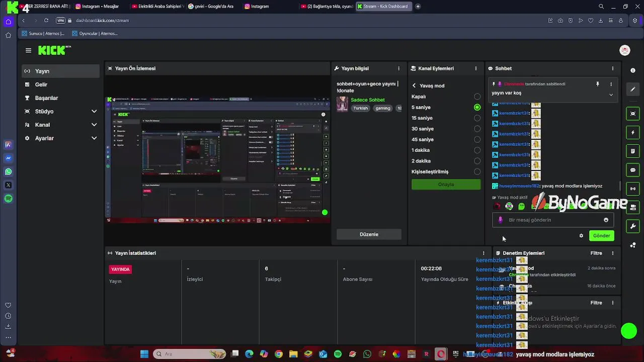The height and width of the screenshot is (362, 644).
Task: Open Spotify from the taskbar
Action: click(338, 354)
